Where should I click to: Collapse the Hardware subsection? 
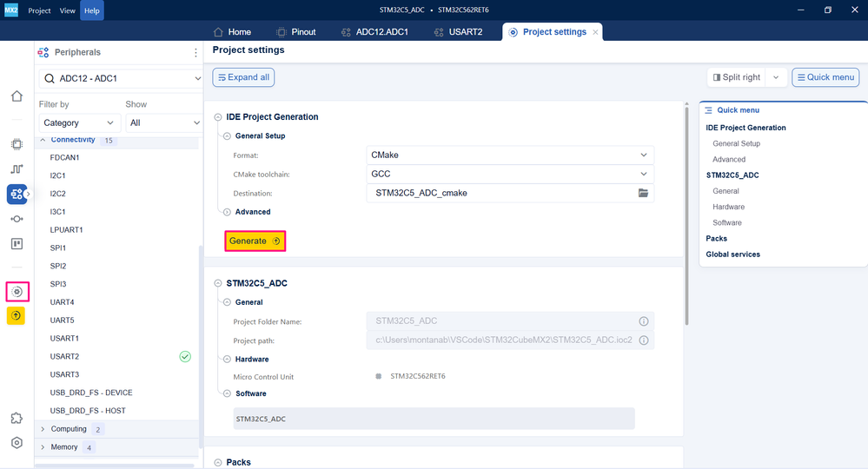[227, 360]
